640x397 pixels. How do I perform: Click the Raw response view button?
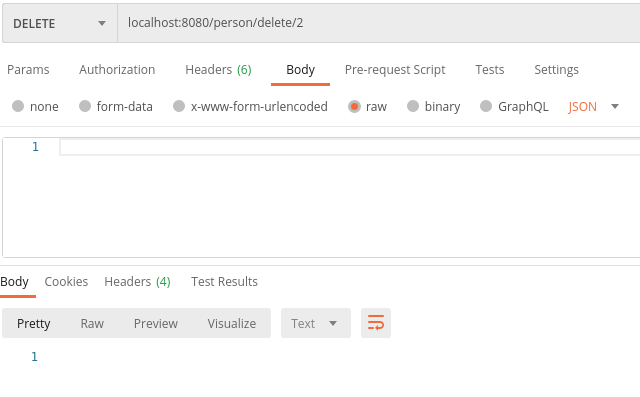coord(92,323)
